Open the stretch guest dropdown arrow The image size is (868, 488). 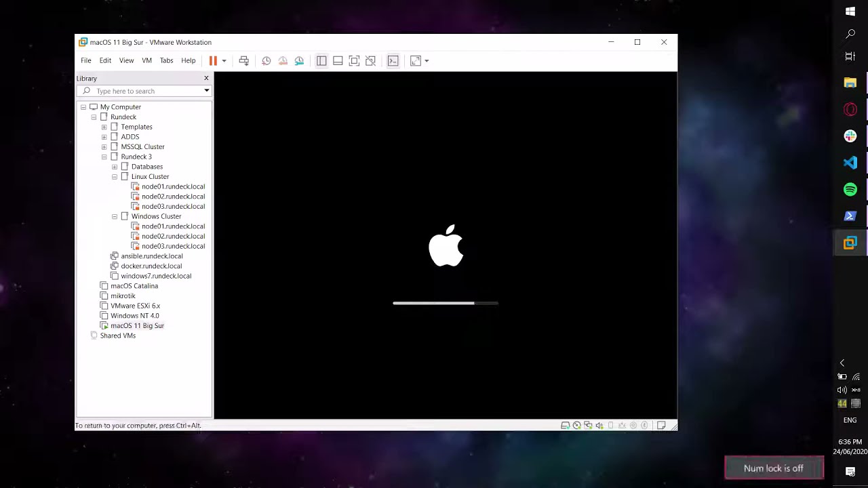tap(427, 61)
